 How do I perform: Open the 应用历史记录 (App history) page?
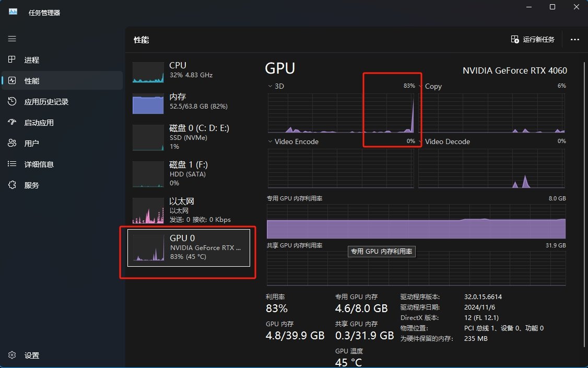click(11, 101)
